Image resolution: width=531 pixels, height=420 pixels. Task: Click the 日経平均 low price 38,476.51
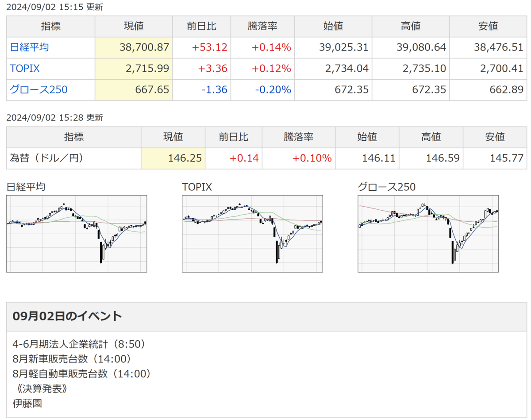(499, 47)
